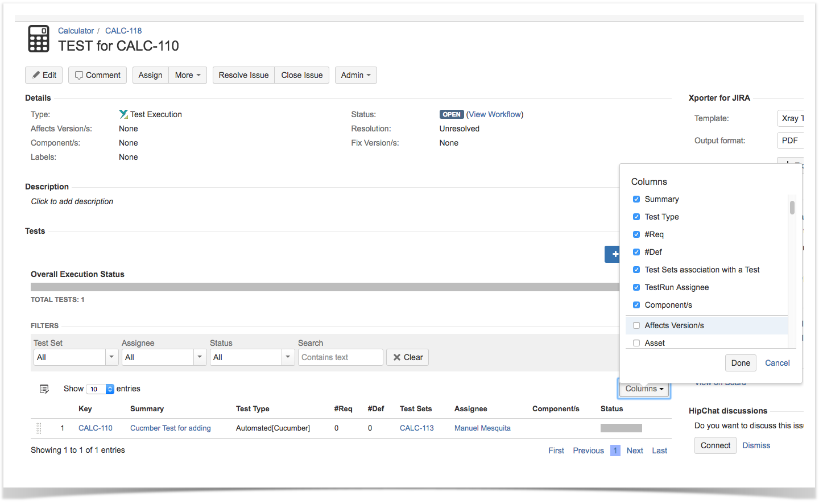Click the Key column header
Screen dimensions: 823x504
click(x=85, y=409)
